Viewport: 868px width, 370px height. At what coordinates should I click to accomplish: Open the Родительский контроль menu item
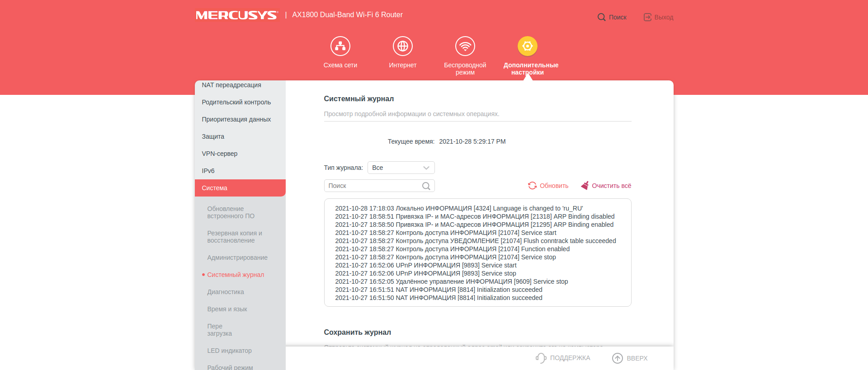(240, 102)
